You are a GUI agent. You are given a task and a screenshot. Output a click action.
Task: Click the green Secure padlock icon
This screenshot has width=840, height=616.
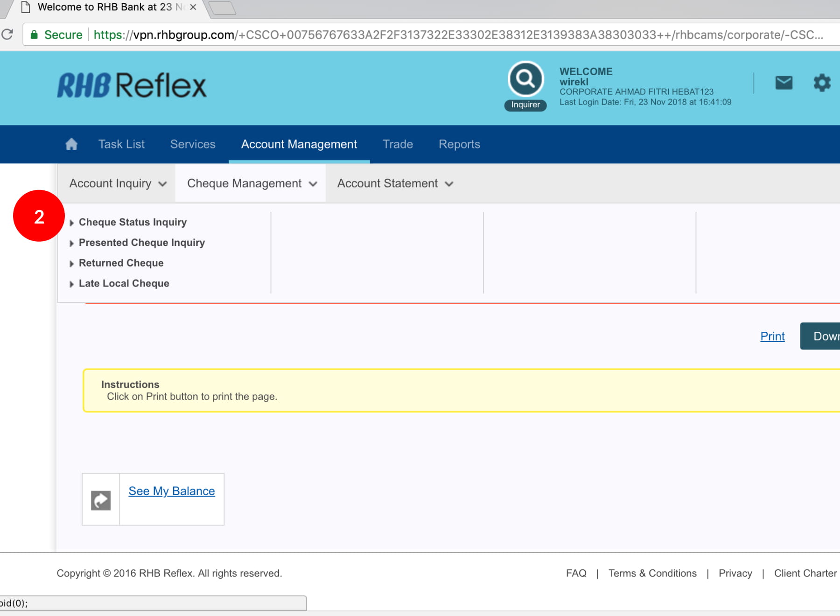[x=34, y=35]
